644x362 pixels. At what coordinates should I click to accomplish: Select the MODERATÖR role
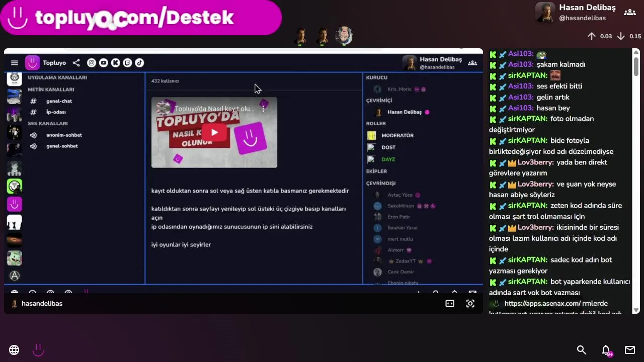click(397, 136)
